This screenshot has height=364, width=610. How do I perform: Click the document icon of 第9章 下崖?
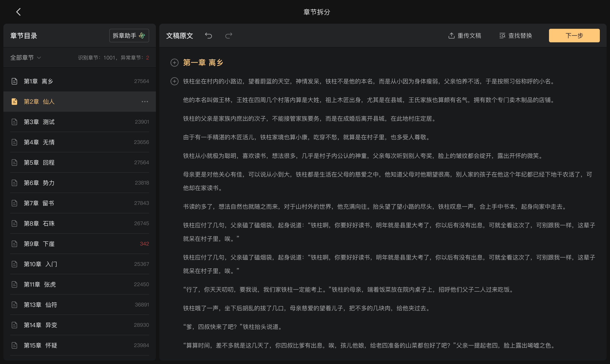(14, 244)
